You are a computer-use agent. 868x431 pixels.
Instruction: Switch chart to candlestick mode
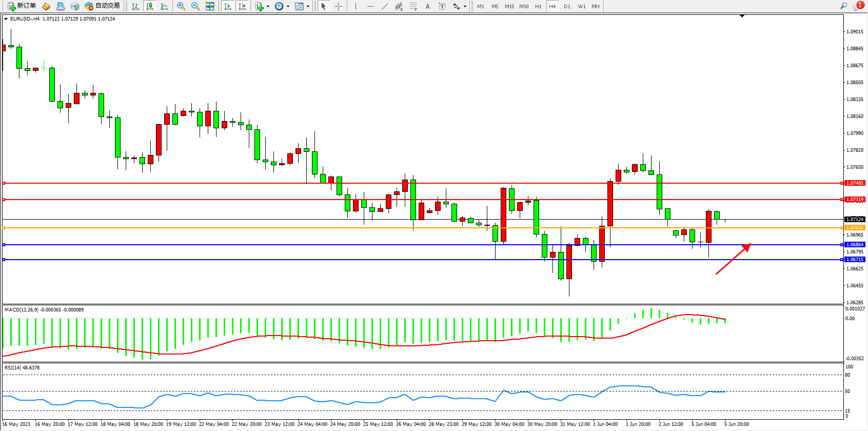pyautogui.click(x=150, y=6)
